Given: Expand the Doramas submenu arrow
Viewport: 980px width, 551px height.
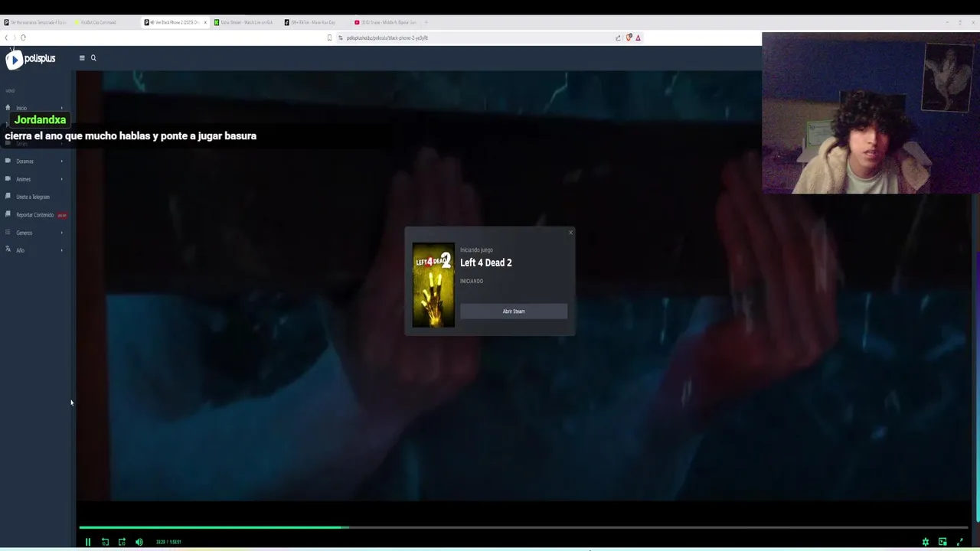Looking at the screenshot, I should point(62,161).
